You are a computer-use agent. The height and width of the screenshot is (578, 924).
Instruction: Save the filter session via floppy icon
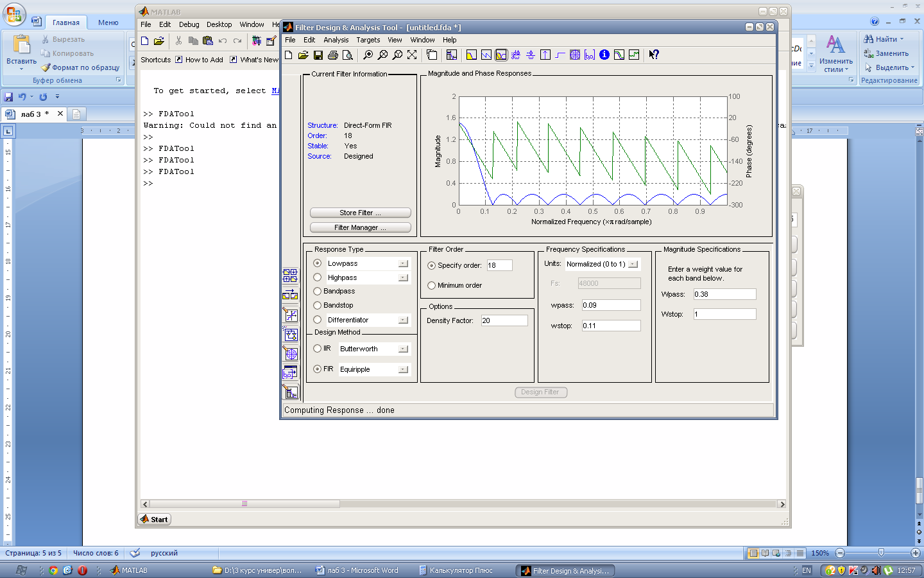(318, 55)
